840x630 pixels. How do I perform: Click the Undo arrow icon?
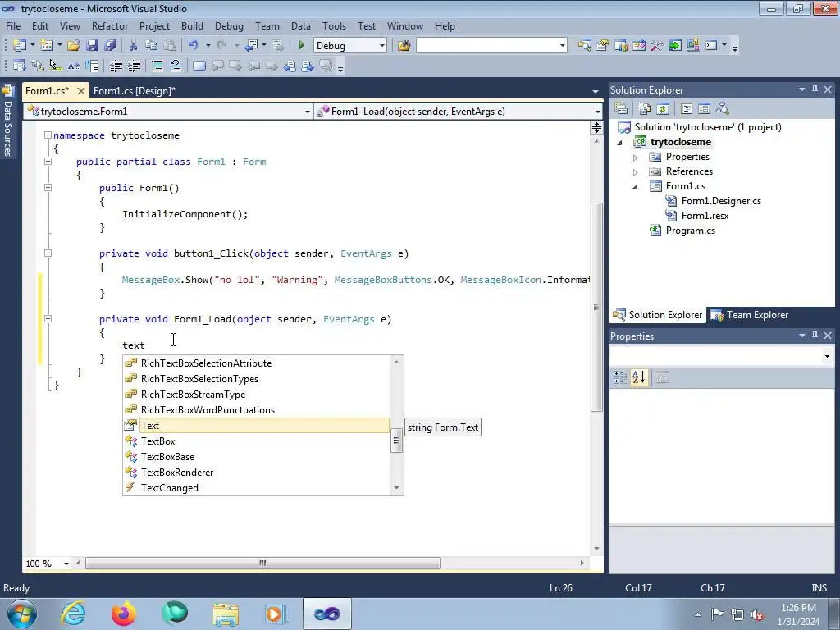pyautogui.click(x=194, y=46)
